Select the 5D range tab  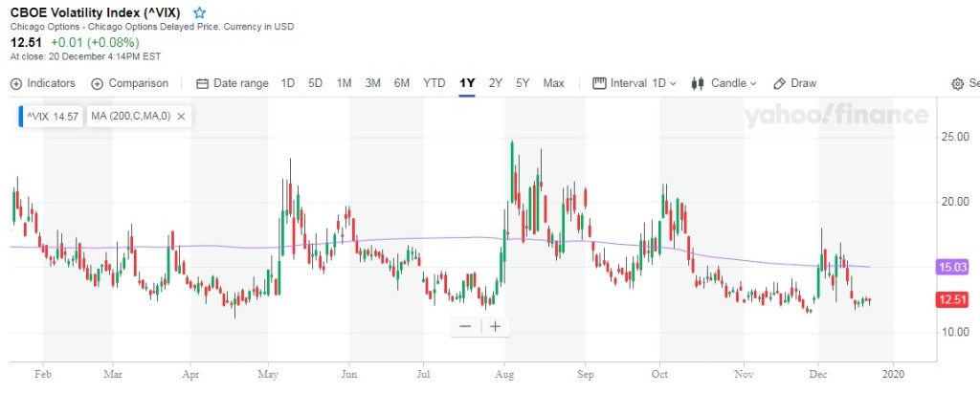(x=315, y=83)
